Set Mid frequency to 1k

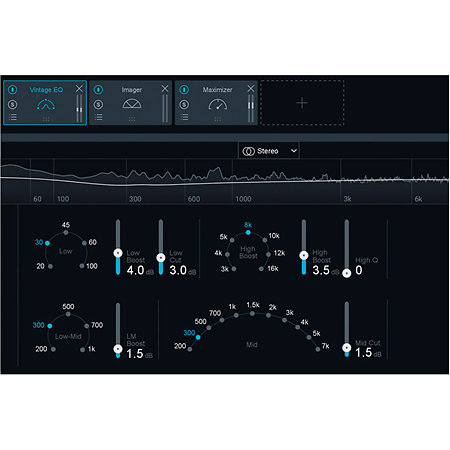(236, 315)
